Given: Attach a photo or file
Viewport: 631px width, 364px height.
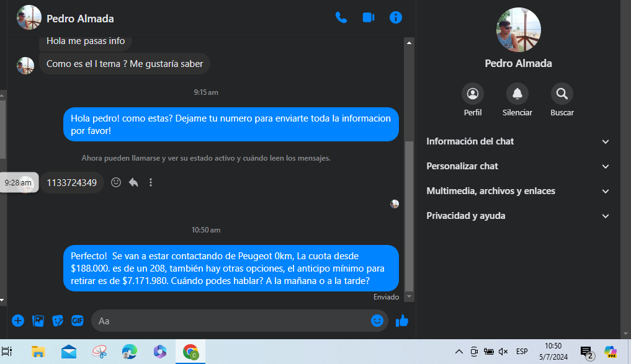Looking at the screenshot, I should (38, 321).
